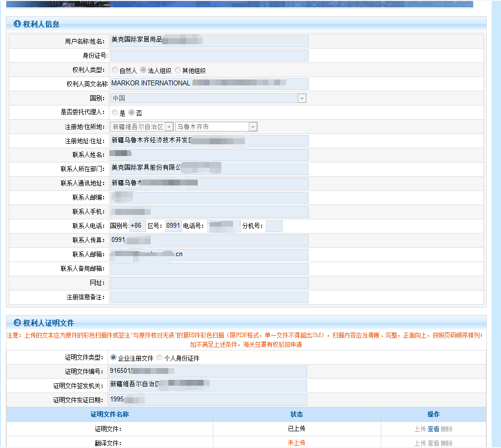
Task: Select the 法人组织 radio button
Action: (143, 70)
